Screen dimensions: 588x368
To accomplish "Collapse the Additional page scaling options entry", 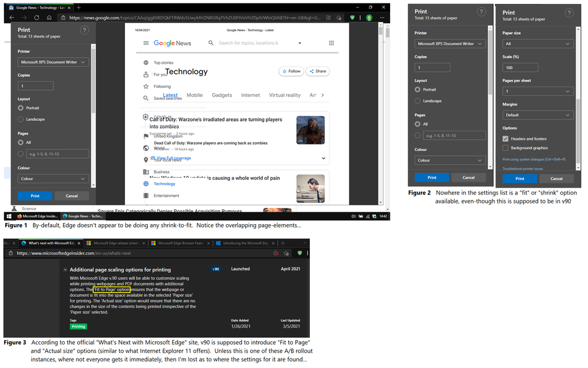I will (x=65, y=270).
